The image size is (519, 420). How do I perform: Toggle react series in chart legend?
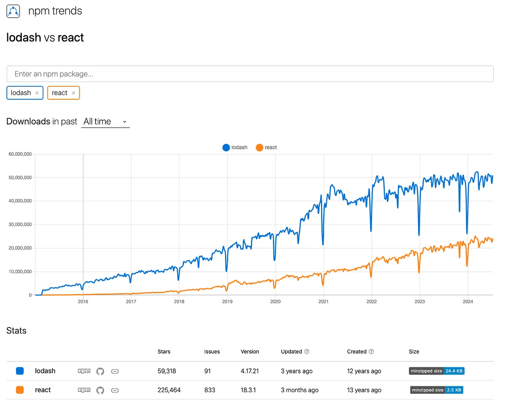click(x=266, y=147)
